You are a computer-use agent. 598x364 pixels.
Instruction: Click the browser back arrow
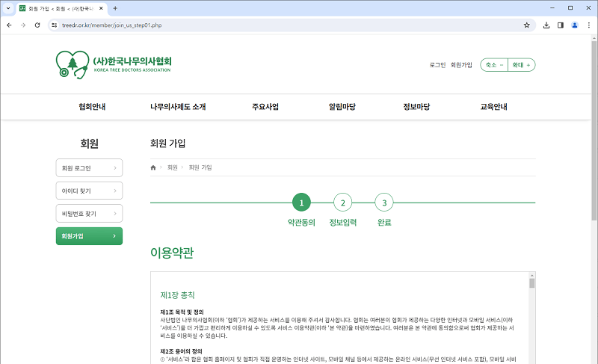9,25
